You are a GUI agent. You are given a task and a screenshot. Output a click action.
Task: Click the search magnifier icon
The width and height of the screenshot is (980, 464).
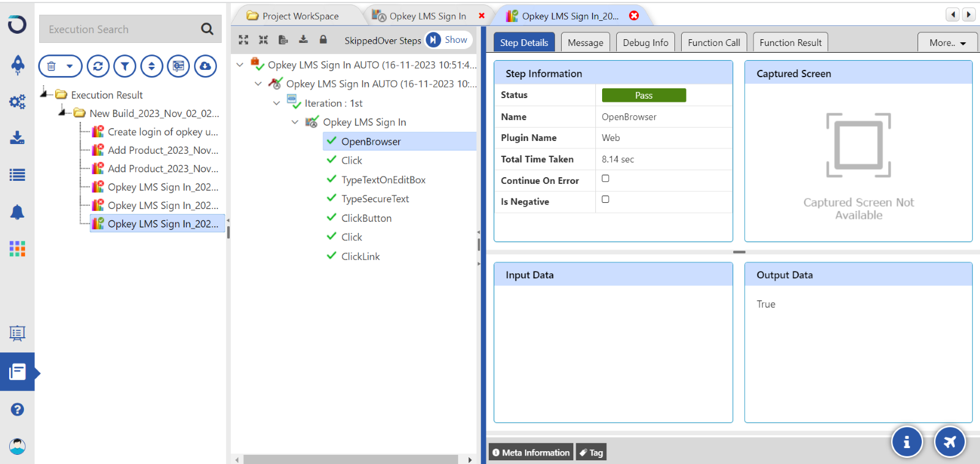tap(207, 29)
